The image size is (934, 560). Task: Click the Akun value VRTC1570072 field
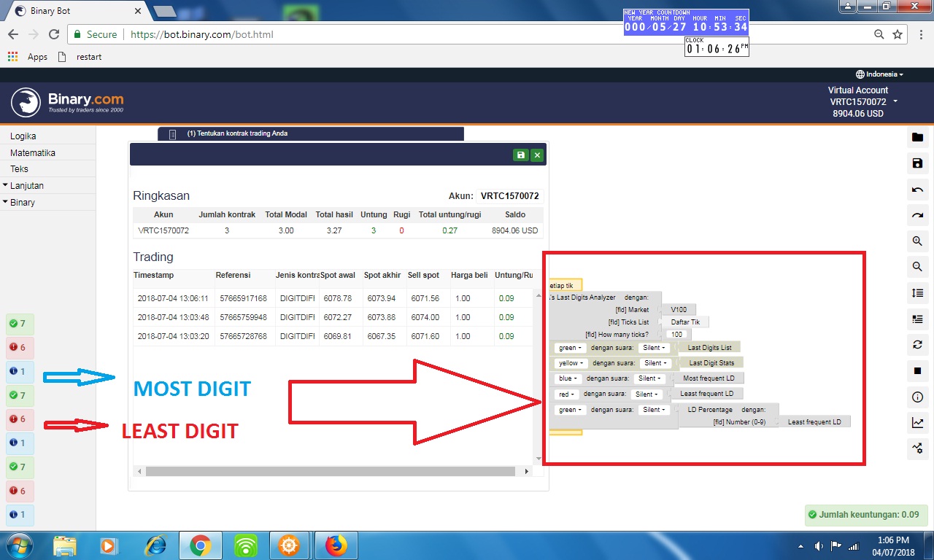(510, 196)
